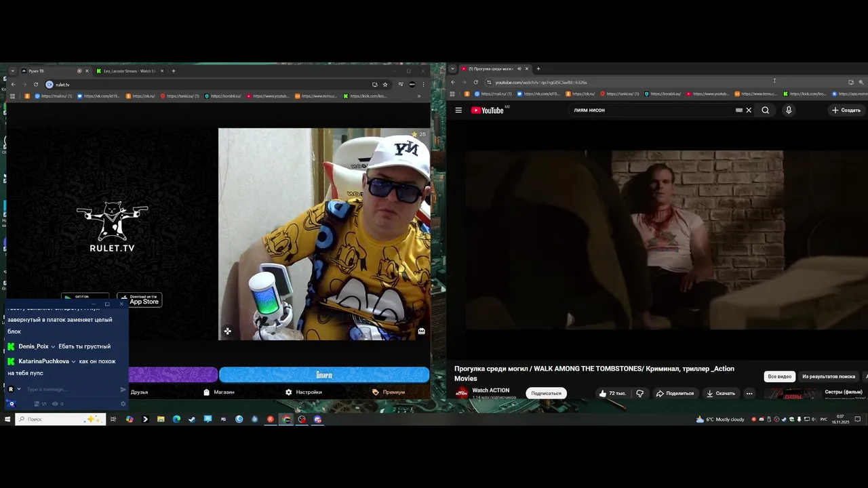Select Из результатов поиска chip

point(829,376)
